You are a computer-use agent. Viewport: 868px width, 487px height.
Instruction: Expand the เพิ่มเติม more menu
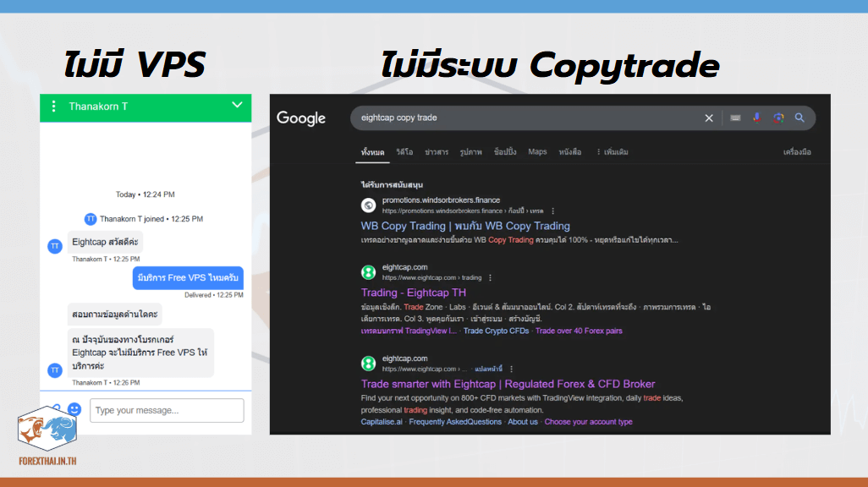[613, 151]
